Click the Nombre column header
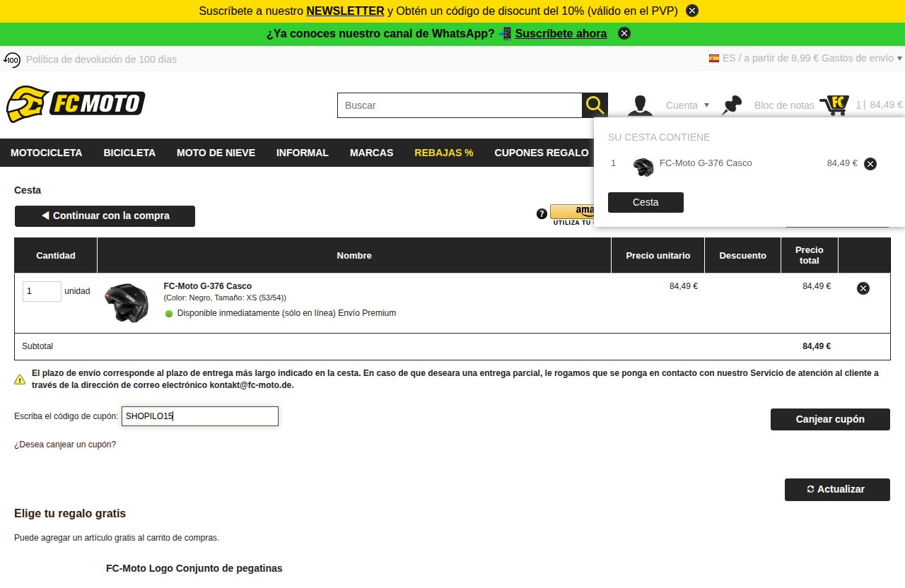The image size is (905, 588). (354, 255)
